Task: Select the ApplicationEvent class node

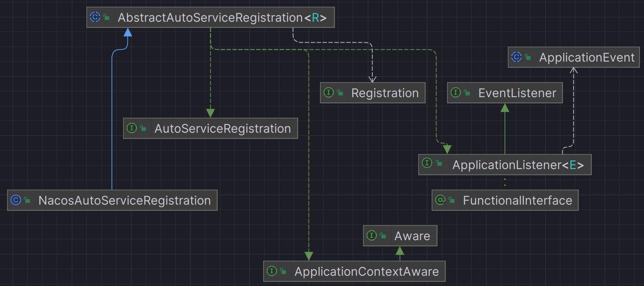Action: [x=574, y=57]
